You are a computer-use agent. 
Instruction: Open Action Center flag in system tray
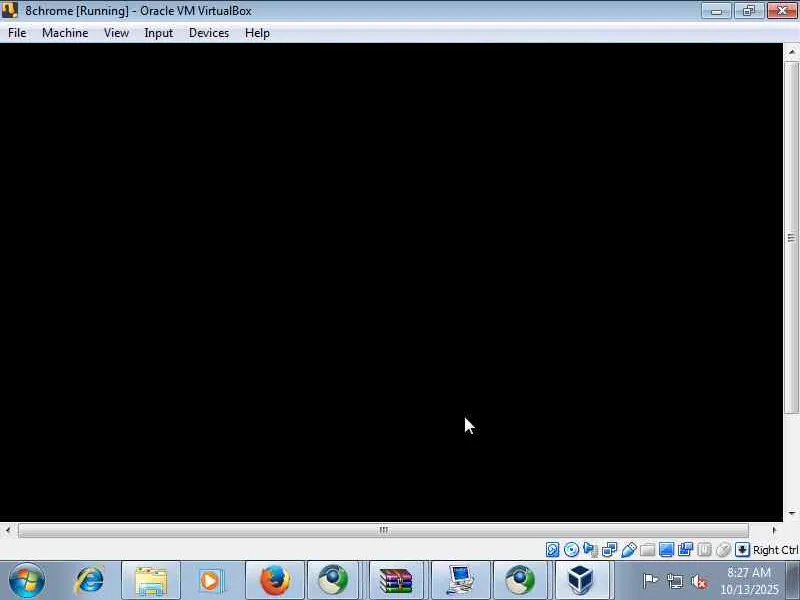pyautogui.click(x=650, y=581)
